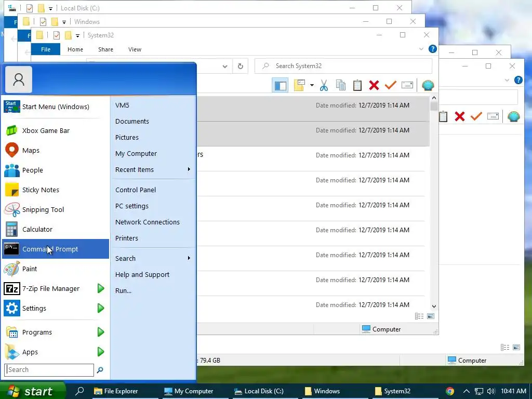
Task: Click Search System32 box
Action: 343,66
